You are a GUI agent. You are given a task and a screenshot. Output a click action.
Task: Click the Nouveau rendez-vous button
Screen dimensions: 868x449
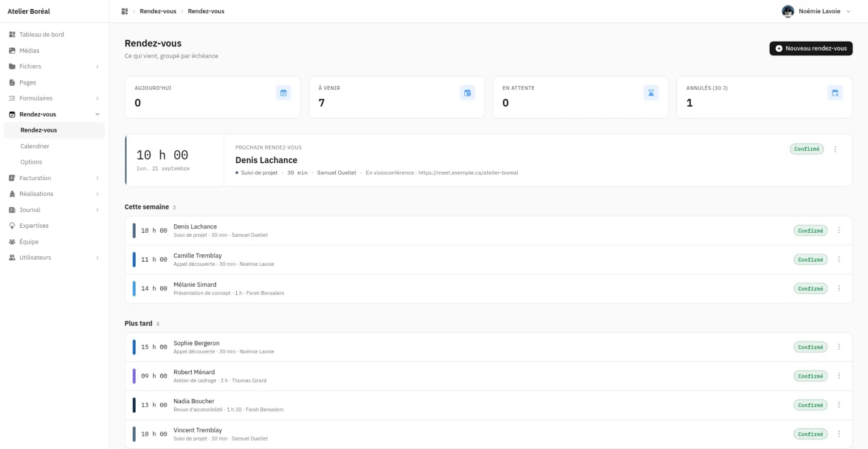click(811, 48)
